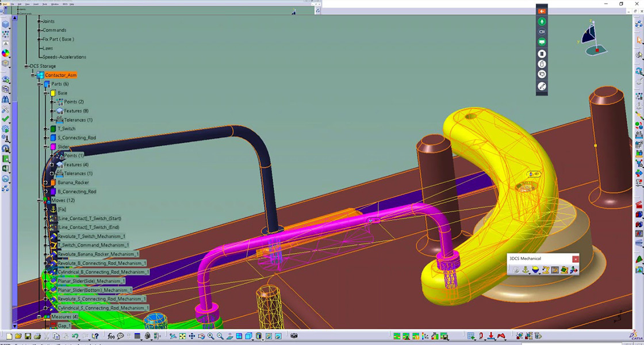
Task: Open the Insert menu
Action: [36, 4]
